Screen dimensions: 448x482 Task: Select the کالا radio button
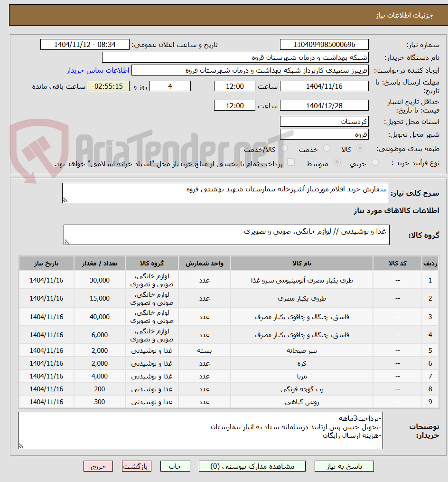pyautogui.click(x=360, y=149)
